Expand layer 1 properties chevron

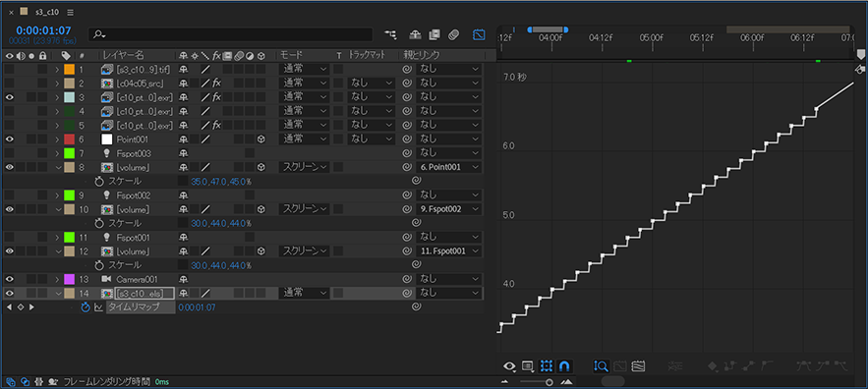(56, 69)
